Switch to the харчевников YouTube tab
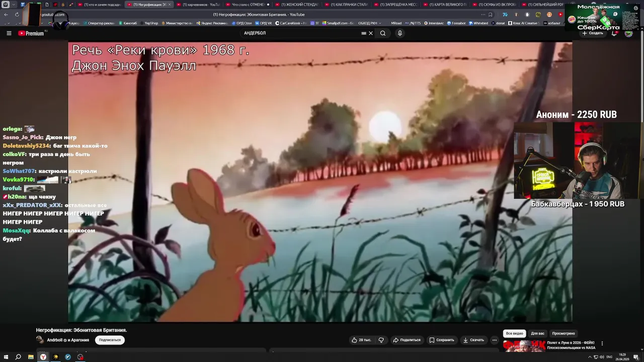The width and height of the screenshot is (644, 362). [x=198, y=5]
